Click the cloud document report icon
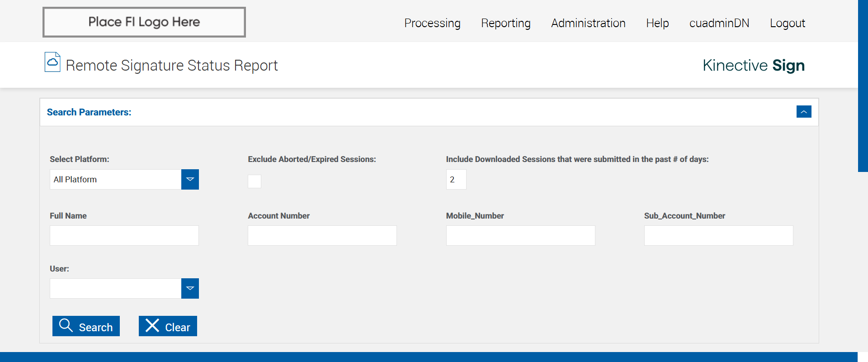This screenshot has height=362, width=868. (x=52, y=62)
